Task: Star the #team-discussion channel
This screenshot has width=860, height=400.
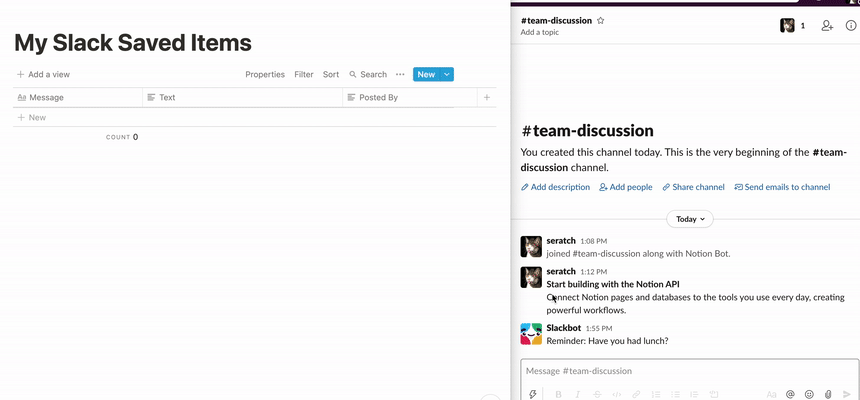Action: [x=601, y=21]
